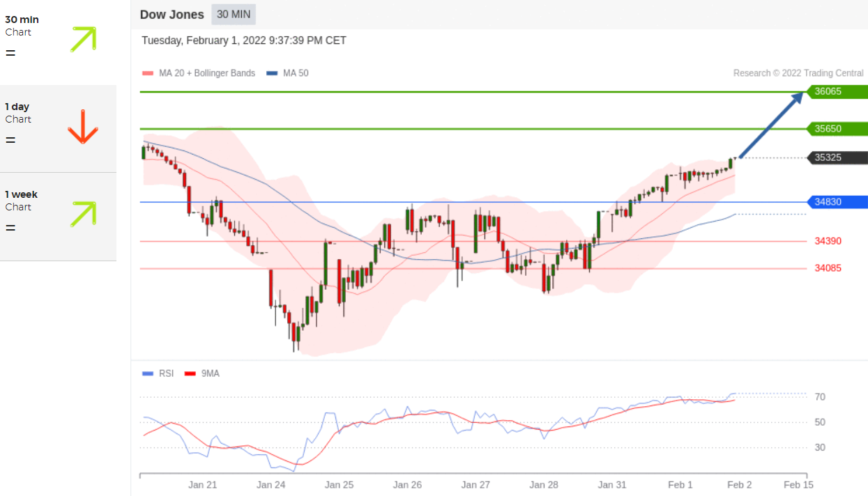Toggle the MA 20 + Bollinger Bands legend label
The height and width of the screenshot is (496, 868).
[x=206, y=73]
